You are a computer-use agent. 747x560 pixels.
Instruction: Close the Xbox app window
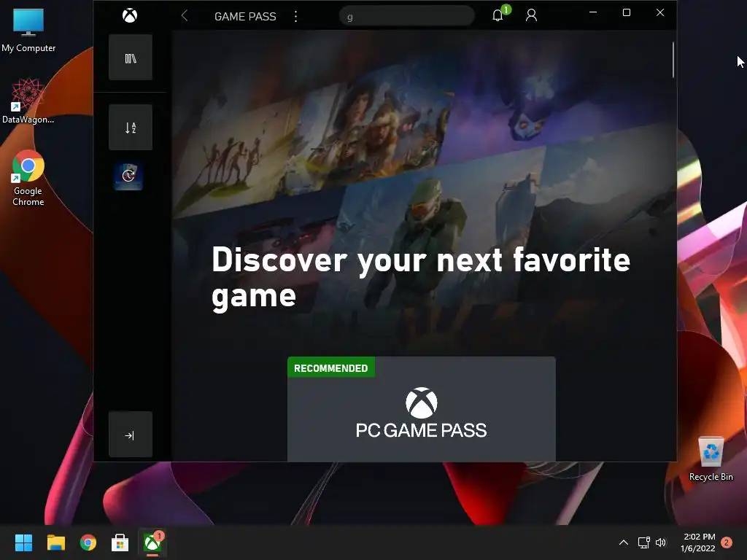[x=659, y=13]
